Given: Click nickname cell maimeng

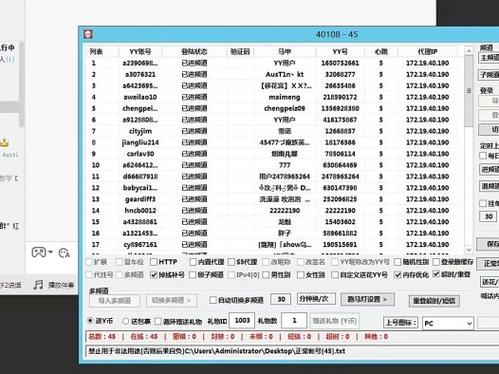Looking at the screenshot, I should (284, 97).
